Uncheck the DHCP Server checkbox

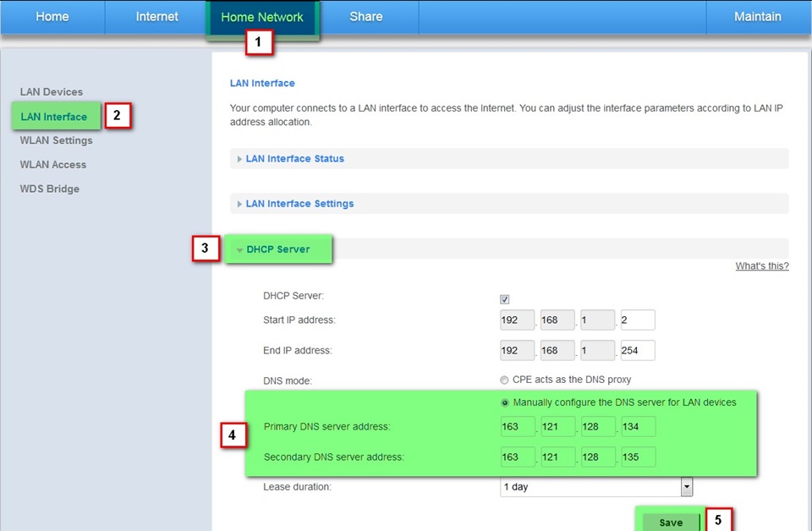point(505,299)
